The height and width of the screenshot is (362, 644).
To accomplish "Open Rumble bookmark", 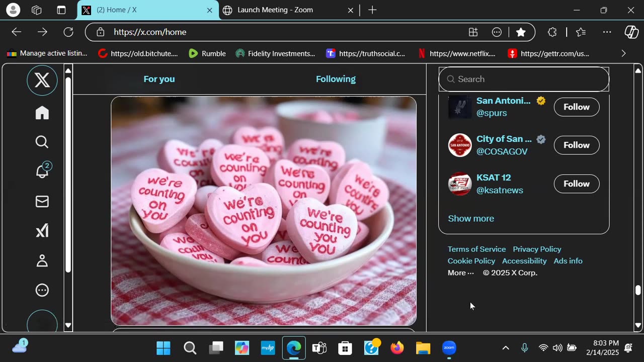I will pyautogui.click(x=207, y=53).
